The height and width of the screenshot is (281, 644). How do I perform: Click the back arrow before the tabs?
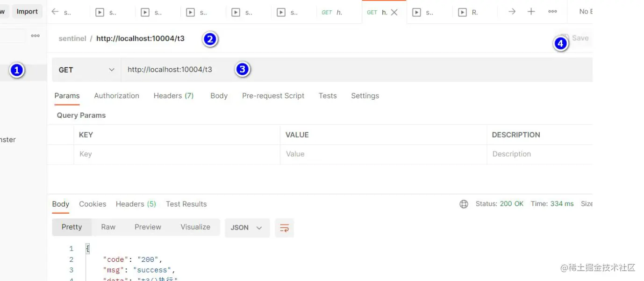[x=55, y=12]
